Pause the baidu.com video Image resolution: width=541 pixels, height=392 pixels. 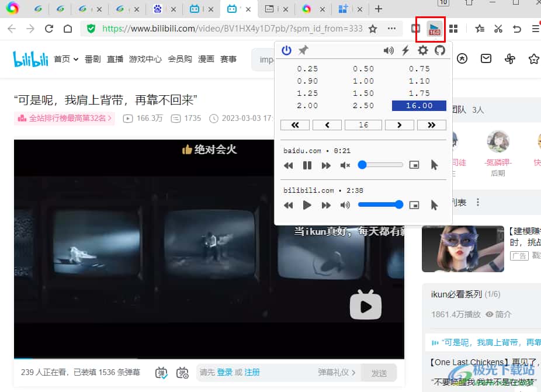(307, 165)
